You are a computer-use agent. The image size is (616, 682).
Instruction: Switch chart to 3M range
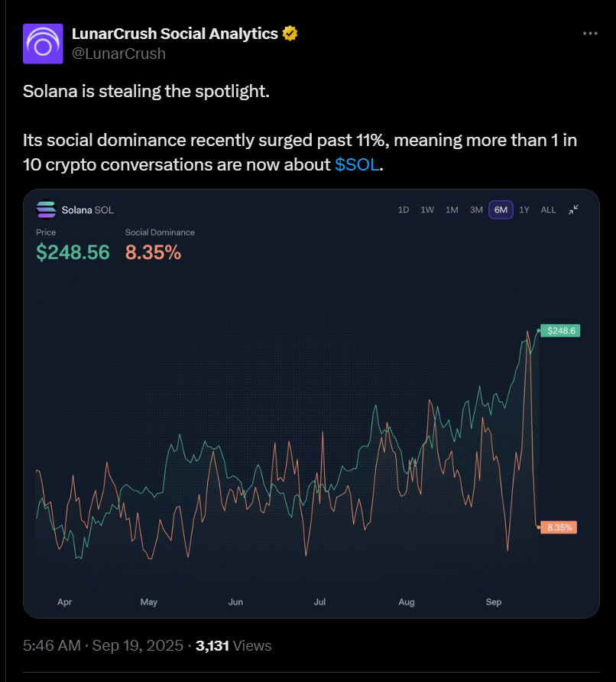click(476, 209)
